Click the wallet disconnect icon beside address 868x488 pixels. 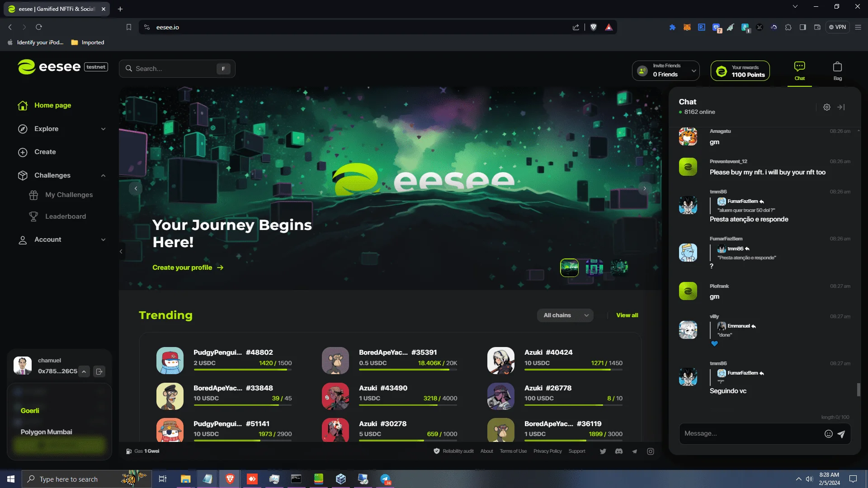click(99, 371)
